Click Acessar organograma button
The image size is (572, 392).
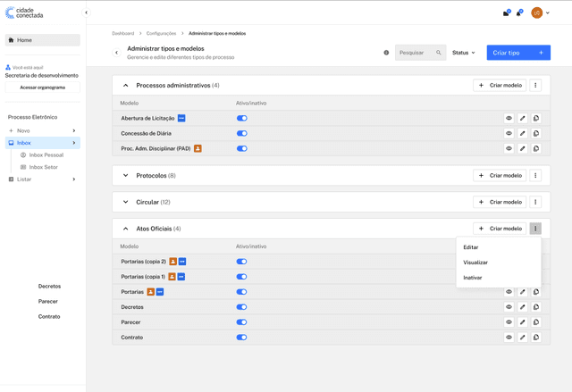click(43, 88)
